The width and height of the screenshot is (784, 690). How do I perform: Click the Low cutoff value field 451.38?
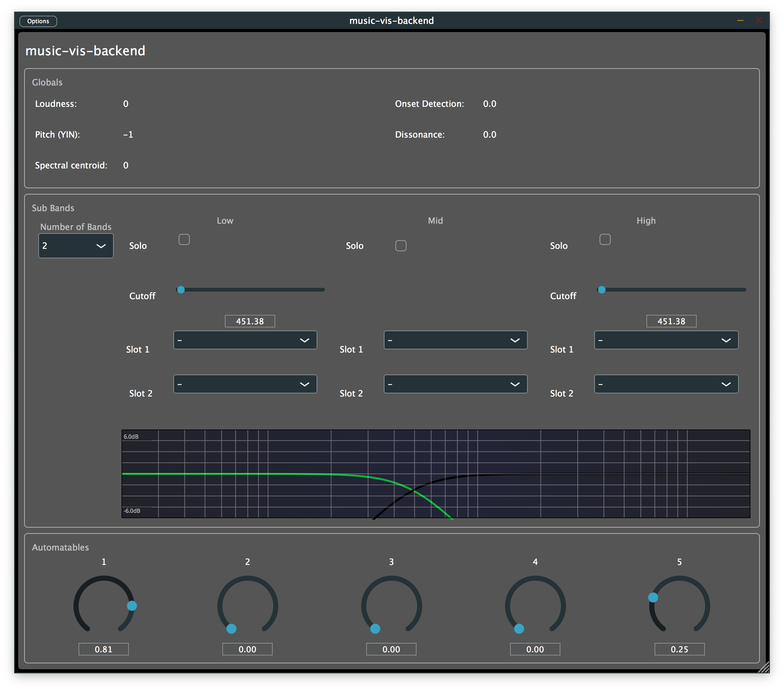[x=250, y=321]
